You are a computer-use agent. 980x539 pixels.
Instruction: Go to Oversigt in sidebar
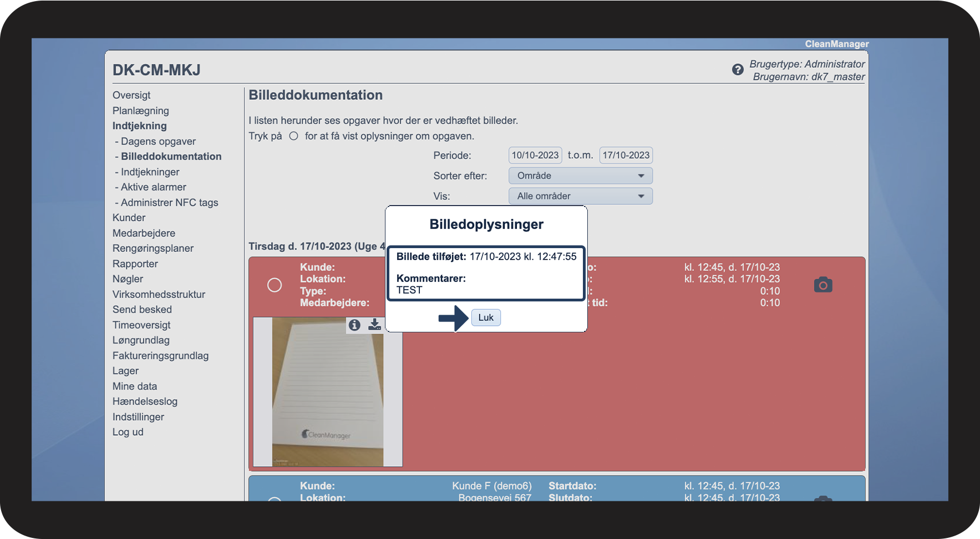tap(131, 95)
